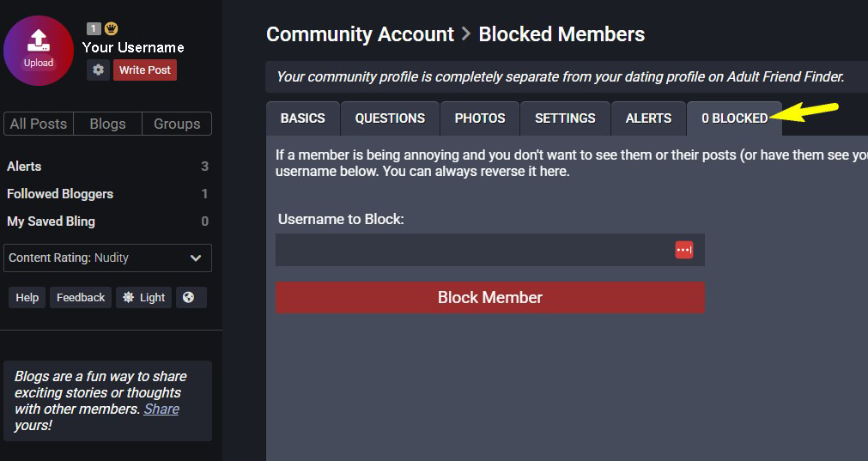Go to the Photos tab

(480, 118)
